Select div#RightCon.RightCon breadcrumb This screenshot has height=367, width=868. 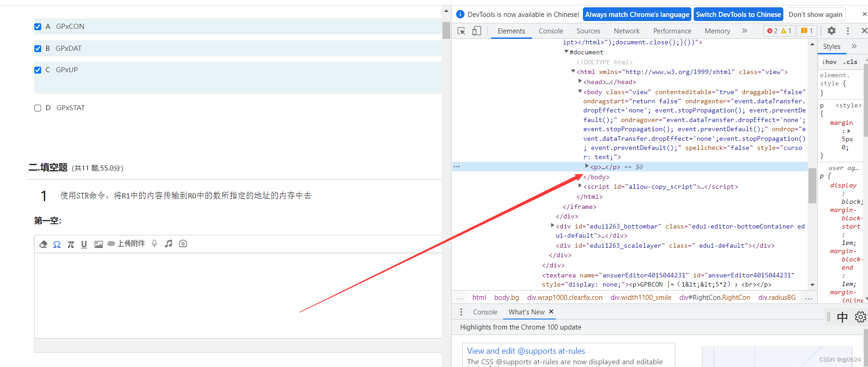[715, 298]
